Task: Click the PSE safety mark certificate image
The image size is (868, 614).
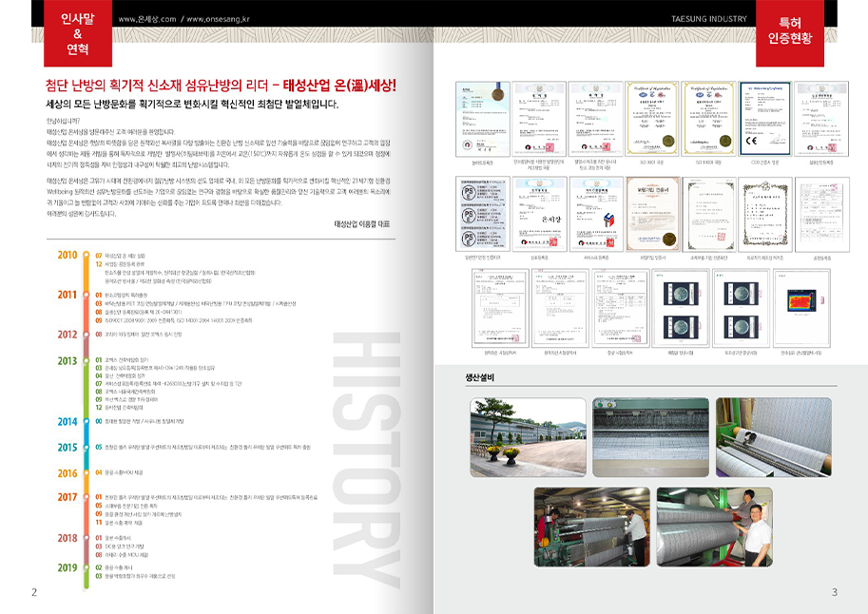Action: coord(483,215)
